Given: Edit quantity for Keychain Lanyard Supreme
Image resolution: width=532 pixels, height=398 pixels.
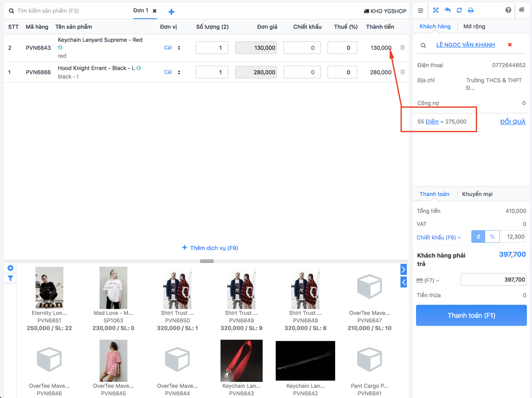Looking at the screenshot, I should coord(212,48).
